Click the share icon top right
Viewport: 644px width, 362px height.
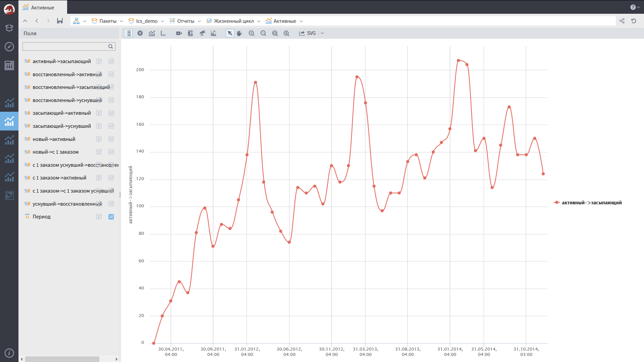tap(622, 21)
